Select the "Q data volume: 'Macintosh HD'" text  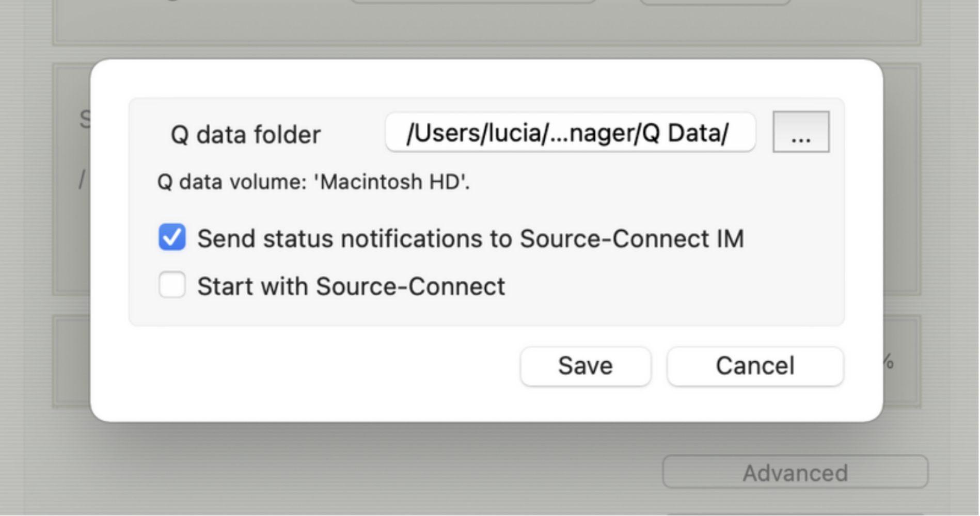pyautogui.click(x=313, y=182)
